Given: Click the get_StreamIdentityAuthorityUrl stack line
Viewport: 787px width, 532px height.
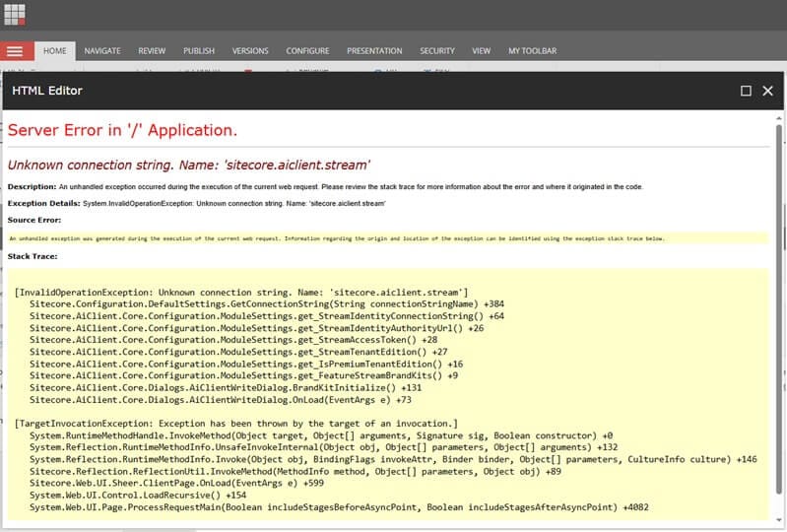Looking at the screenshot, I should coord(256,328).
